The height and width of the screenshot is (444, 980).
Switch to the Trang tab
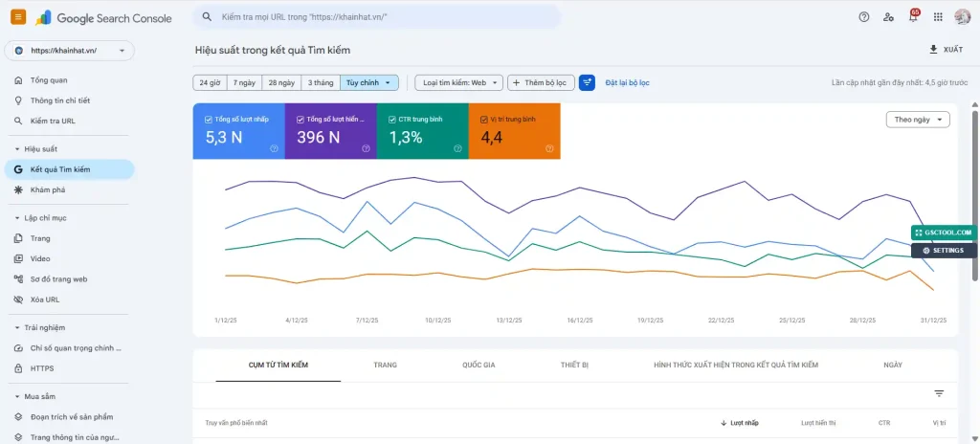click(x=385, y=366)
